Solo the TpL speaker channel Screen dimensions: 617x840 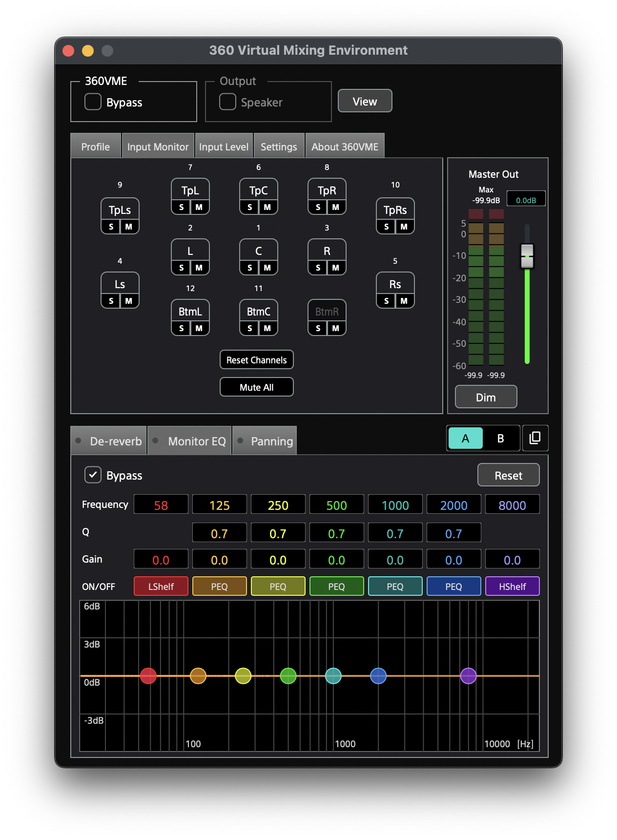(x=181, y=207)
